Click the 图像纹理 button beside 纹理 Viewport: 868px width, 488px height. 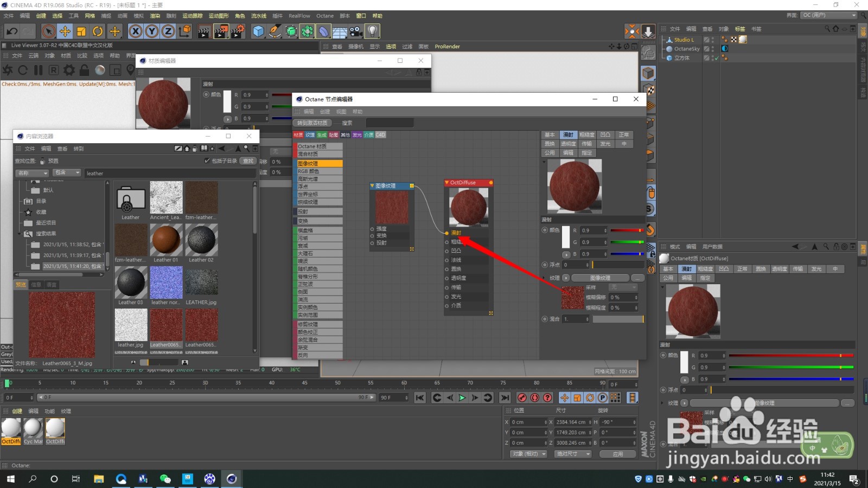(x=600, y=278)
